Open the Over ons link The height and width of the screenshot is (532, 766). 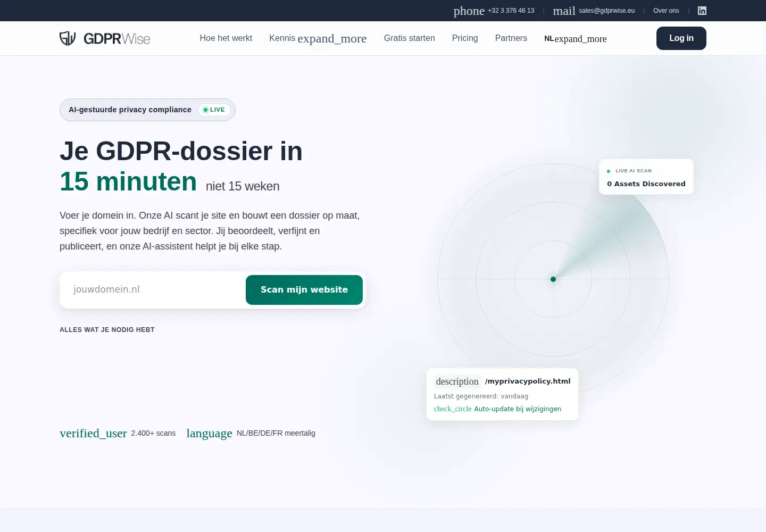pos(666,11)
